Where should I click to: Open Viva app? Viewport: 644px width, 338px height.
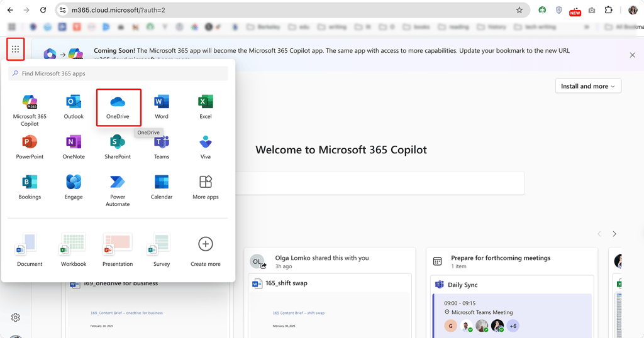click(x=206, y=147)
